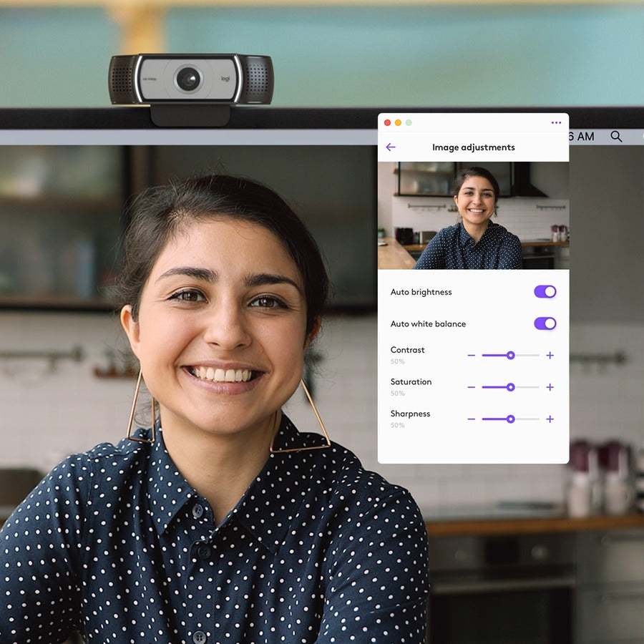
Task: Disable the Auto brightness toggle
Action: 545,292
